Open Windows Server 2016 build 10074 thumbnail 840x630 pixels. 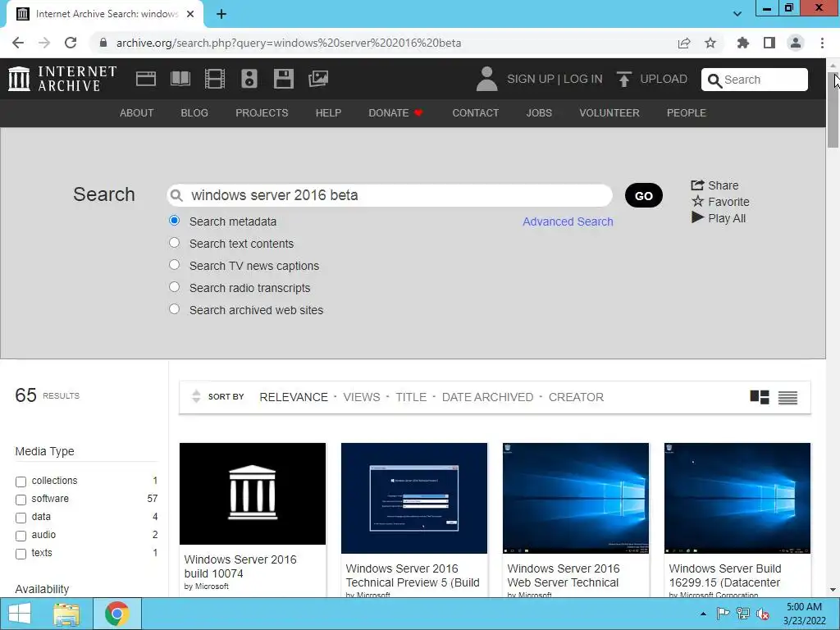253,493
